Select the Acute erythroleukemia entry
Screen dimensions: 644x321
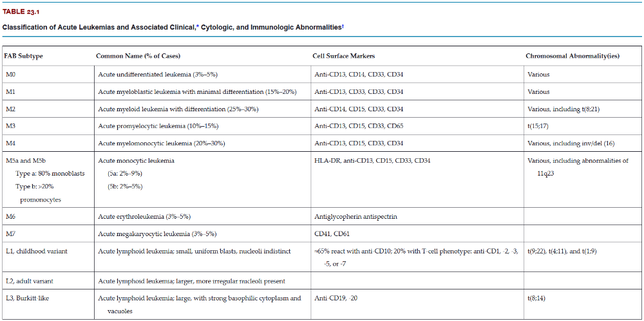pyautogui.click(x=144, y=217)
